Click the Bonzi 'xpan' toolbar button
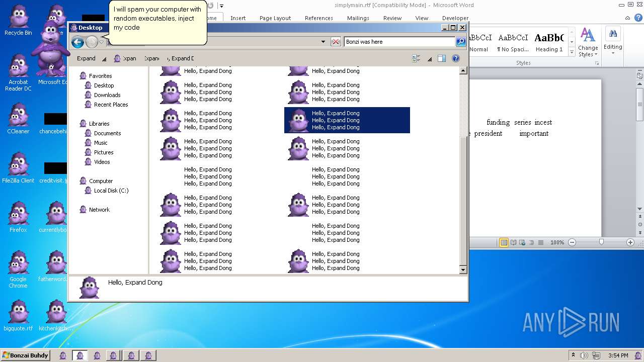This screenshot has height=362, width=644. tap(125, 58)
